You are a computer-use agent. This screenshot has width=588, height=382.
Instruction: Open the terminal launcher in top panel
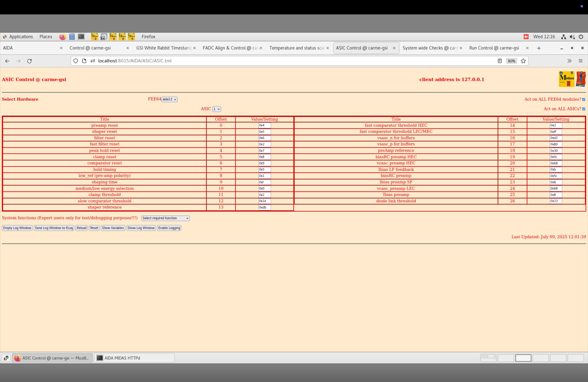[x=81, y=37]
